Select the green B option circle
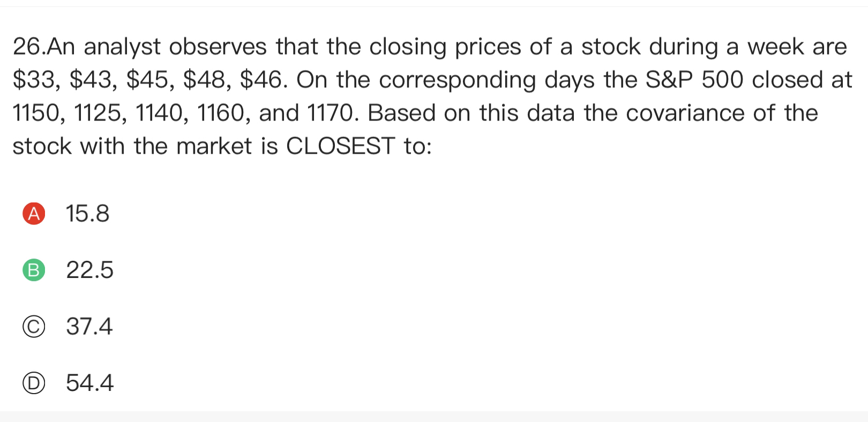The height and width of the screenshot is (422, 868). pos(33,270)
